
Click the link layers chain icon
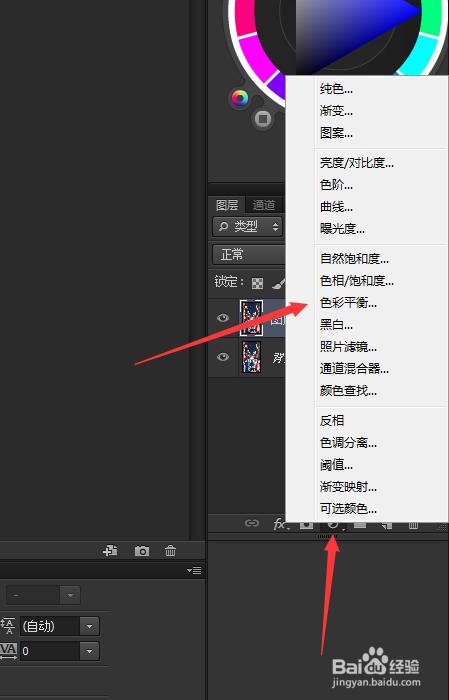pos(252,523)
